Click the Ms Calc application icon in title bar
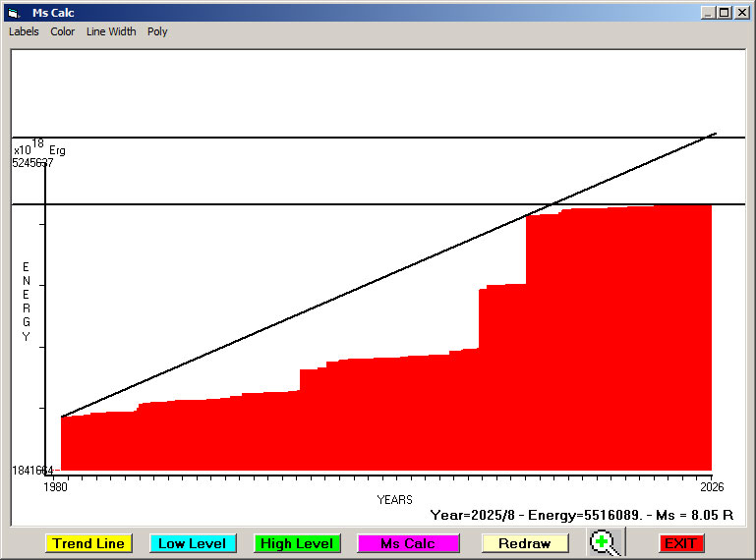This screenshot has width=756, height=560. pyautogui.click(x=13, y=13)
